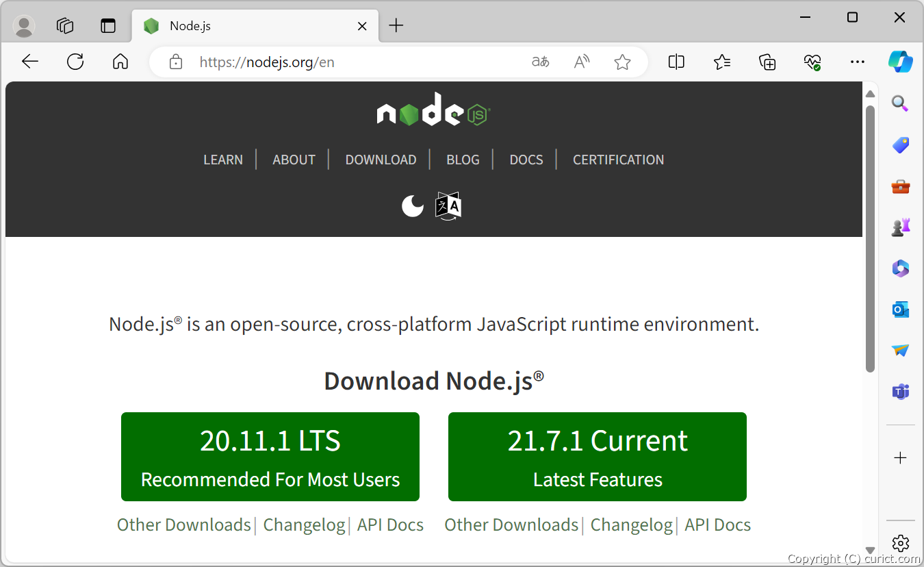Toggle the favorites star for this page
The height and width of the screenshot is (567, 924).
click(622, 62)
